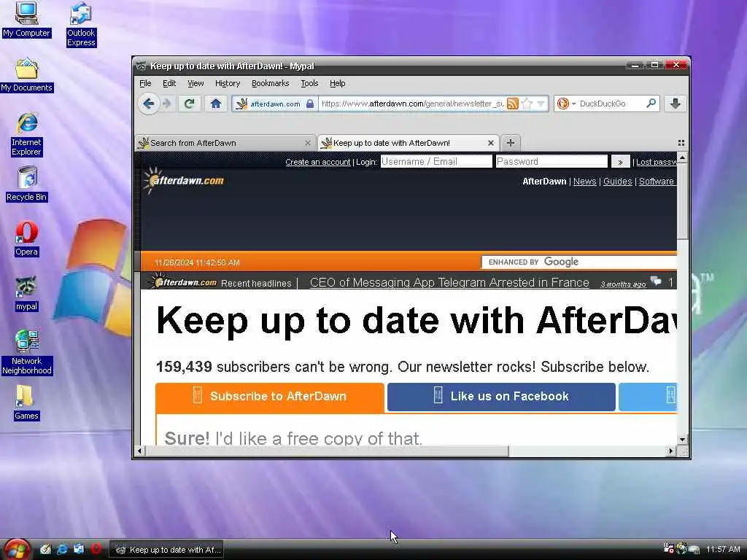Screen dimensions: 747x560
Task: Select the Recycle Bin desktop icon
Action: click(26, 184)
